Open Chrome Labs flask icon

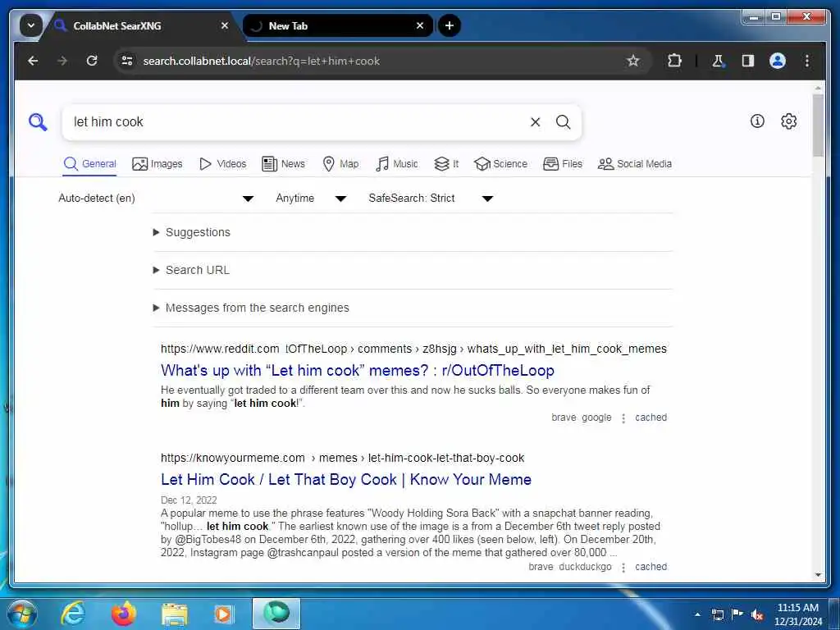(718, 61)
